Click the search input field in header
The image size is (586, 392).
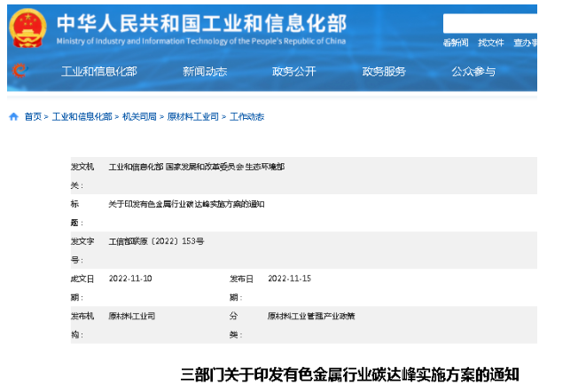point(490,24)
